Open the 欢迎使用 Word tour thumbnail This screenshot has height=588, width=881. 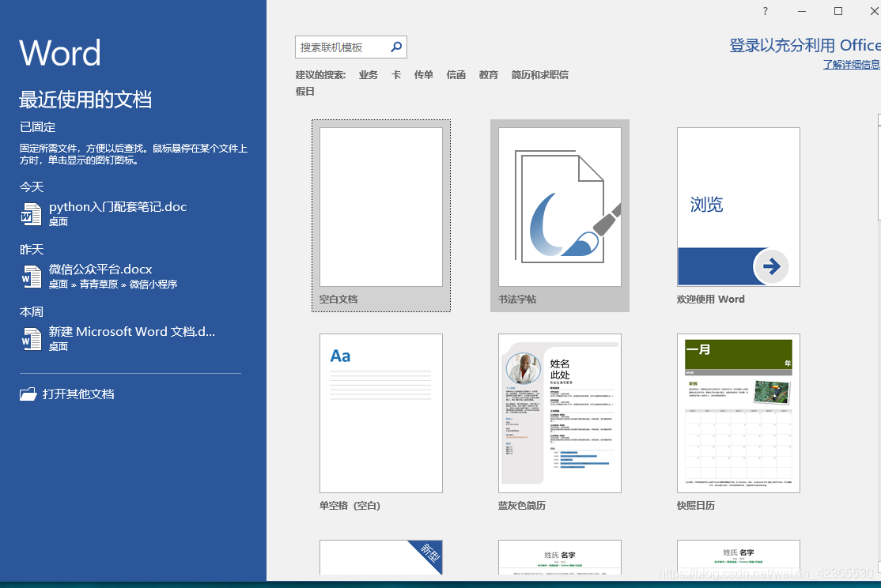pyautogui.click(x=739, y=207)
